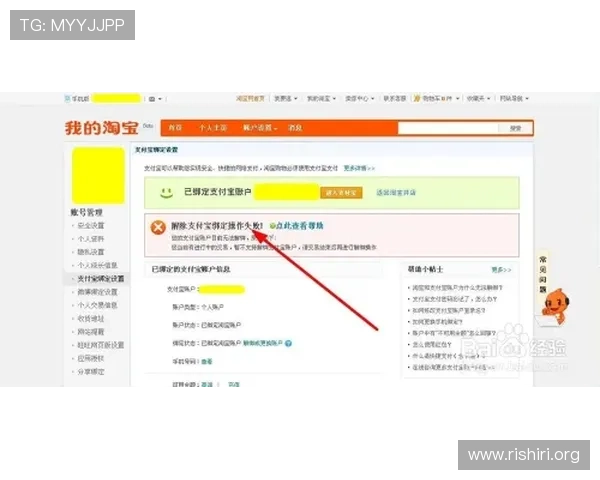The image size is (600, 480).
Task: Open 收货地址 in the sidebar
Action: (91, 318)
